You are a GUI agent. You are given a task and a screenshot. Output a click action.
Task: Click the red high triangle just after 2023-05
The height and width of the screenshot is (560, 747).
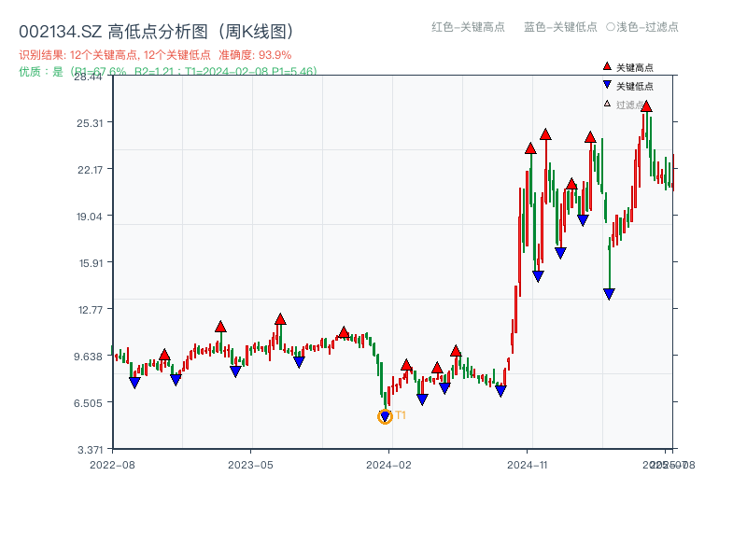pyautogui.click(x=280, y=319)
